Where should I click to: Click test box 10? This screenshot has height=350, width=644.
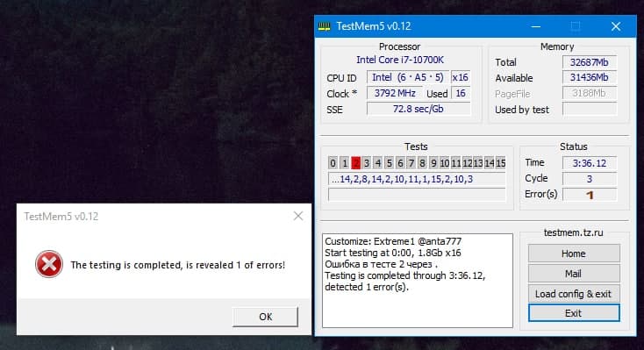445,163
